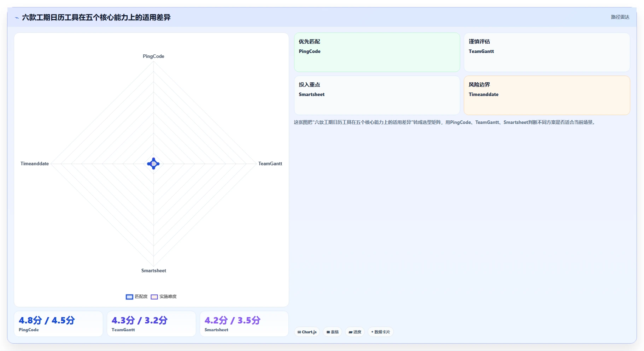Toggle the 匹配度 legend item

137,297
